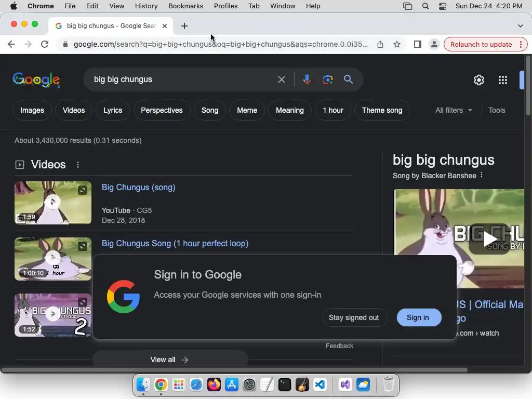Open the File menu
The width and height of the screenshot is (532, 399).
70,6
